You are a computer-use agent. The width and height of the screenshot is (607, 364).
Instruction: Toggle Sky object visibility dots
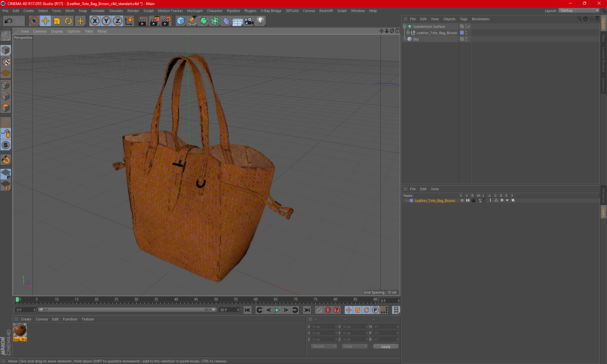466,39
